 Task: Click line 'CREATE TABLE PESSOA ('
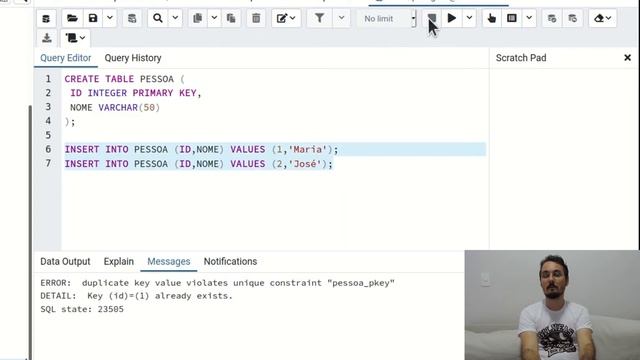pos(124,79)
